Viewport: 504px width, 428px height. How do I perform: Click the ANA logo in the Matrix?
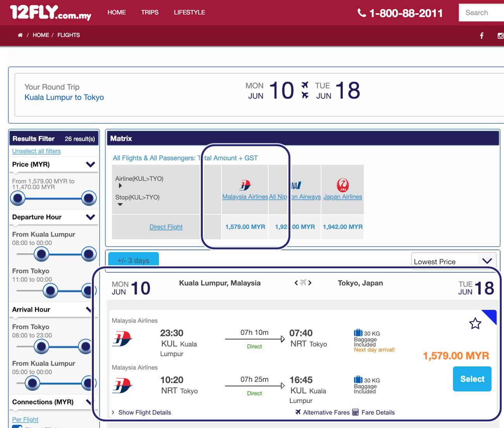296,186
